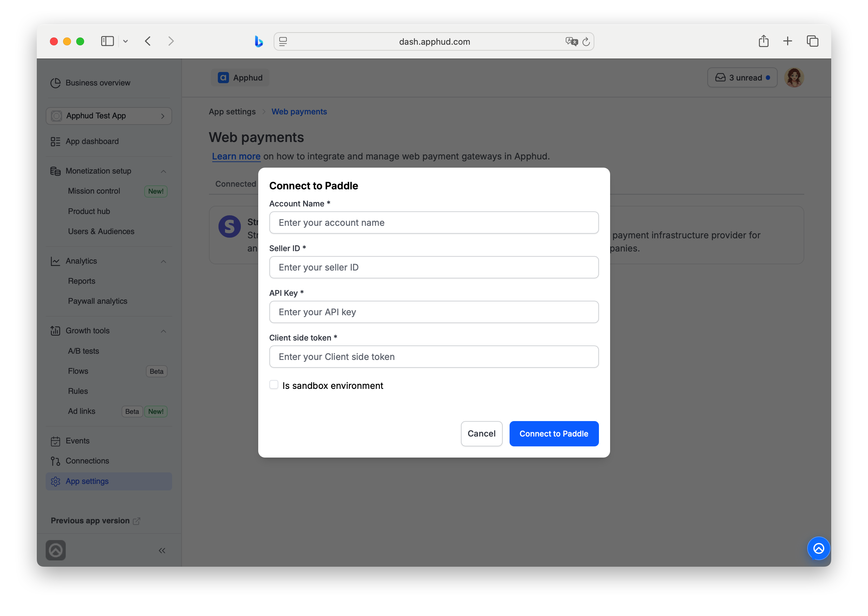Screen dimensions: 868x616
Task: Click the Share icon in Safari toolbar
Action: pyautogui.click(x=764, y=40)
